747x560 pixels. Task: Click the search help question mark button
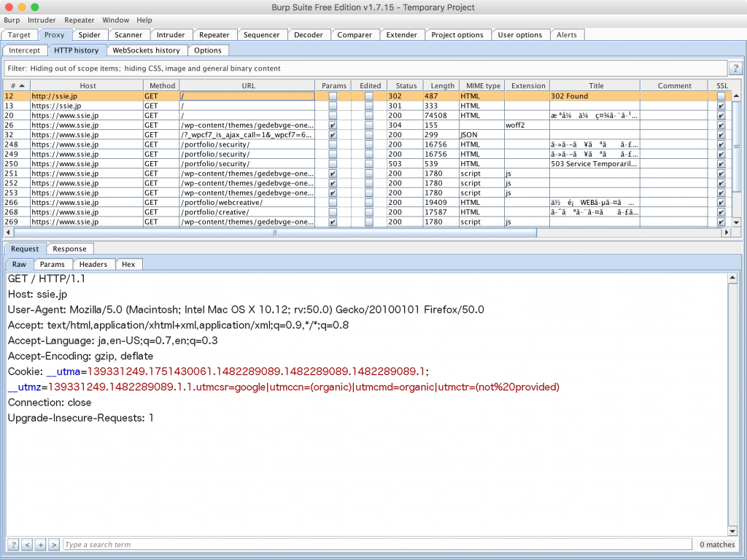tap(12, 544)
